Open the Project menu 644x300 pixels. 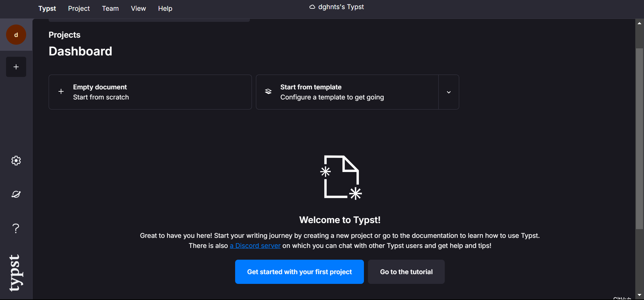[x=79, y=8]
